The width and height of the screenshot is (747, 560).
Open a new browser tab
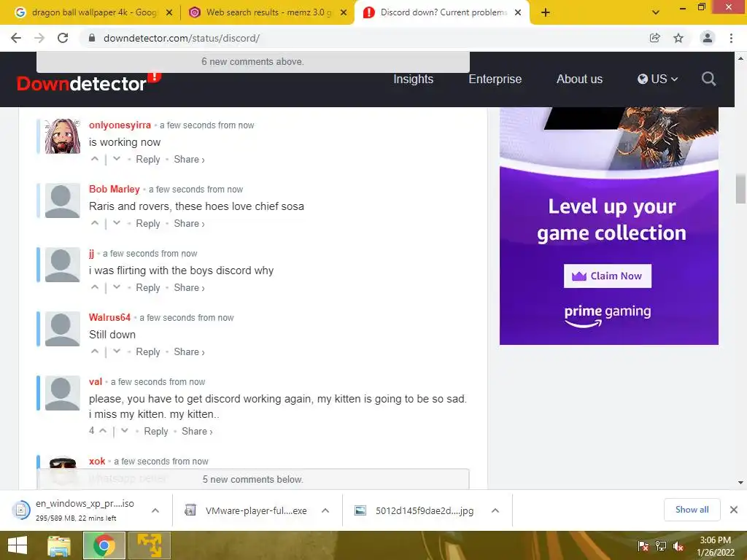546,12
